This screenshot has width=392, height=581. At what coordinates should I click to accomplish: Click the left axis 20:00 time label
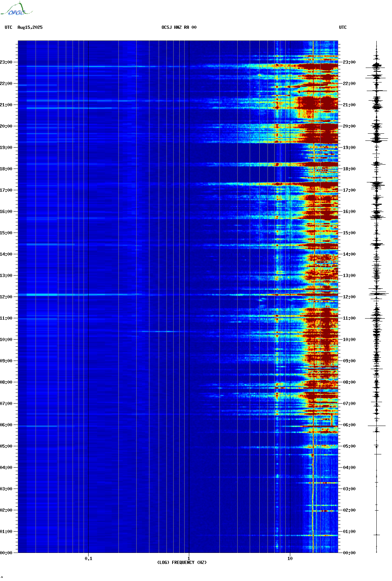pyautogui.click(x=6, y=126)
